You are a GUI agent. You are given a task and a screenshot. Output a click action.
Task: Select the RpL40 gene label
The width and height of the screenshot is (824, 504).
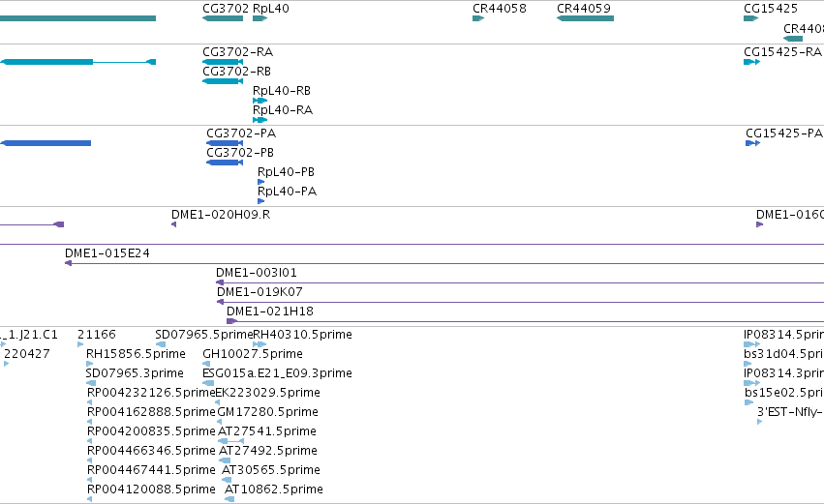coord(271,9)
